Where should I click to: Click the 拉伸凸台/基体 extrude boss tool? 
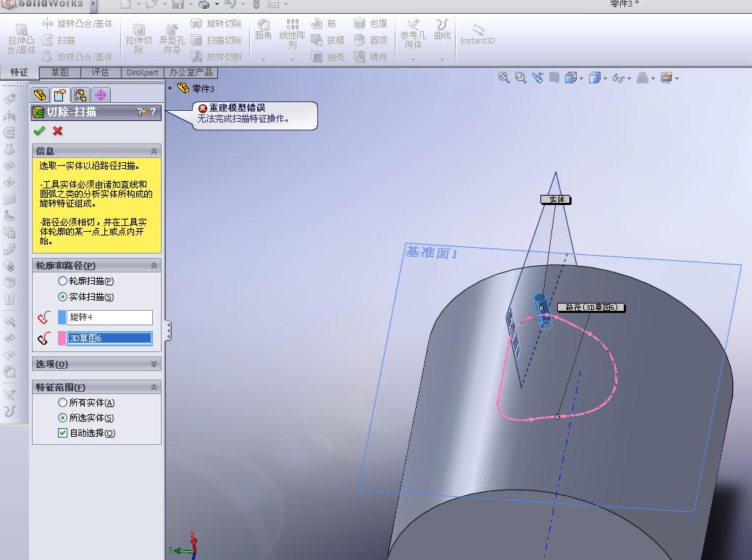22,39
